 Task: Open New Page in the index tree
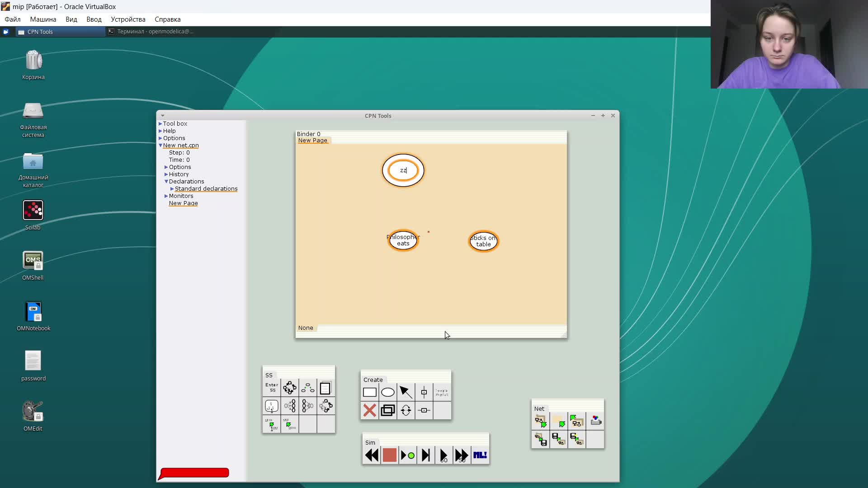[183, 203]
